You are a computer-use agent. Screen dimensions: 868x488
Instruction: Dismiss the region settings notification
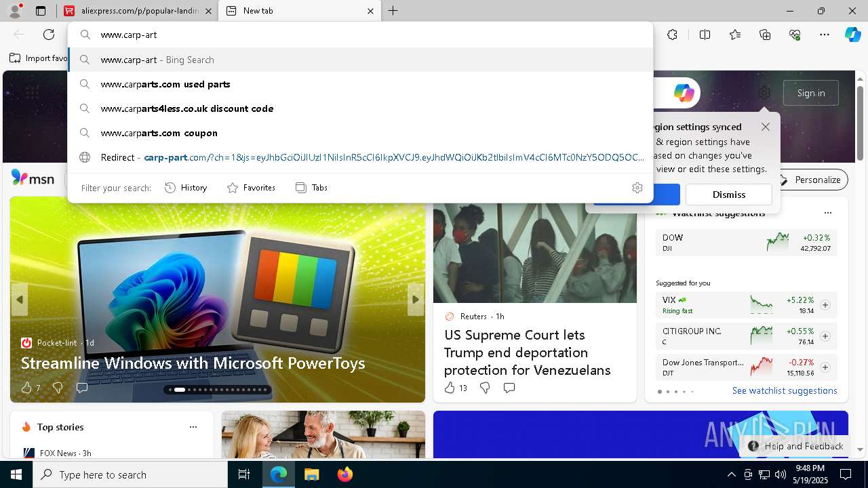click(x=729, y=195)
